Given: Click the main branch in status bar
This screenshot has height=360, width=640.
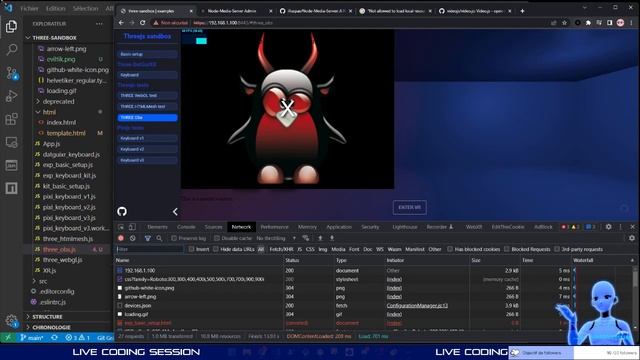Looking at the screenshot, I should click(32, 338).
